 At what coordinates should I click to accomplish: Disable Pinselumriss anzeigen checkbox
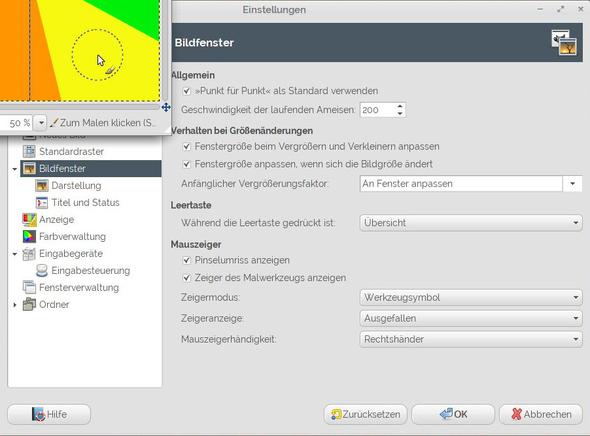point(187,260)
